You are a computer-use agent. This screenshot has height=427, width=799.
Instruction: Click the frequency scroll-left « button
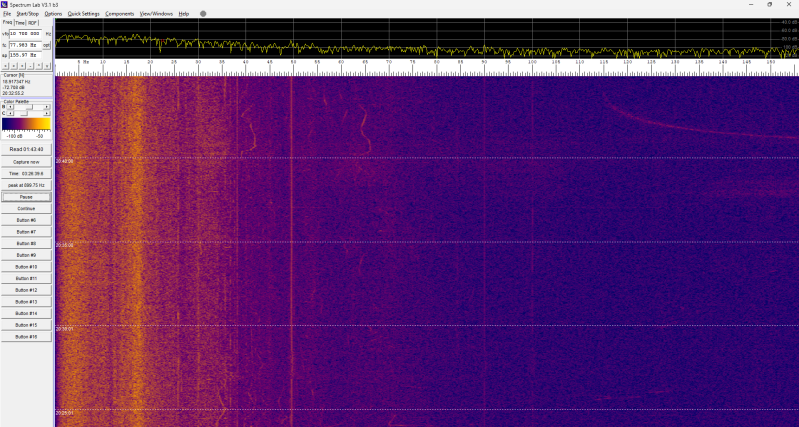click(5, 66)
